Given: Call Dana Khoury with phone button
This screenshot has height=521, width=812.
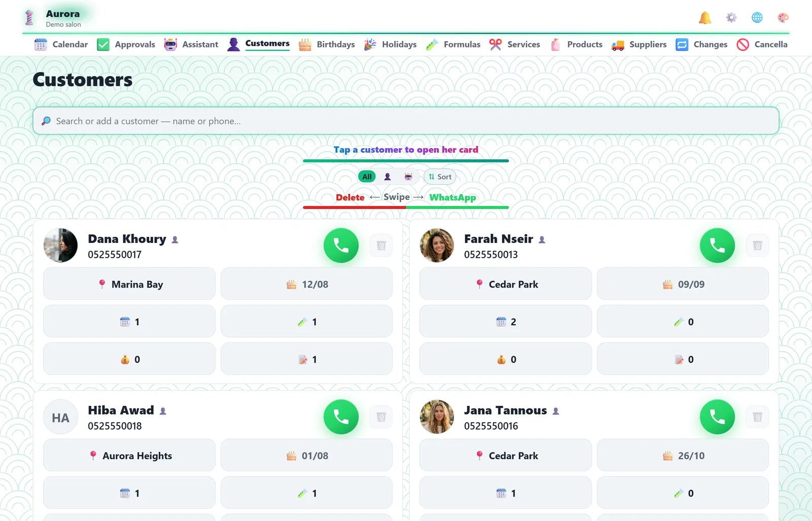Looking at the screenshot, I should [x=341, y=246].
